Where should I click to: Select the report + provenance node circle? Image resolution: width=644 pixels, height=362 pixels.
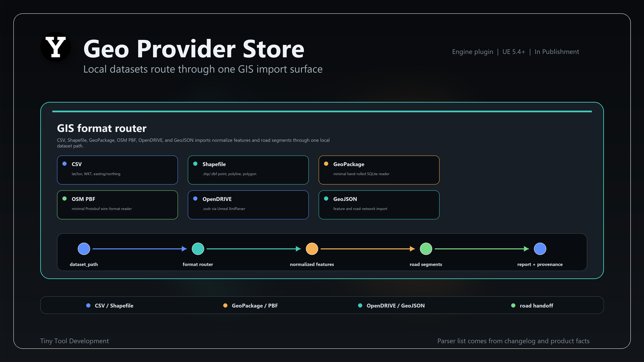click(x=540, y=249)
